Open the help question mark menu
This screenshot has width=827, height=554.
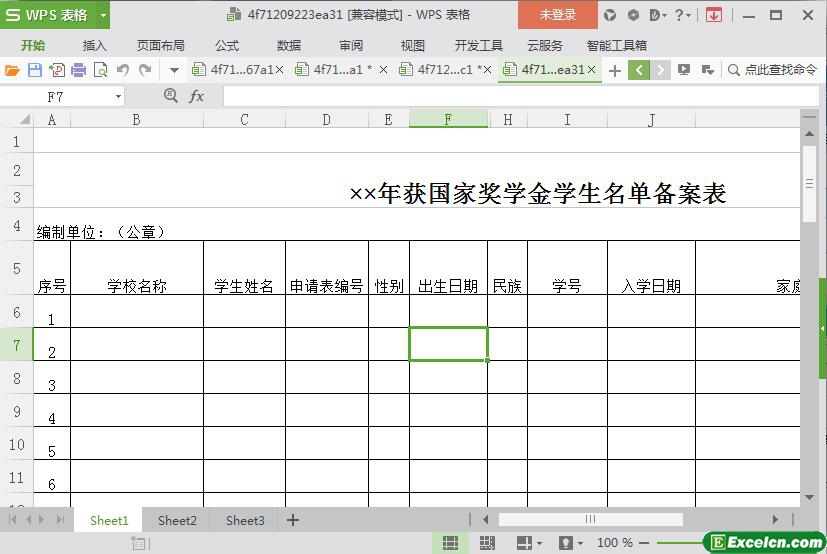[682, 15]
